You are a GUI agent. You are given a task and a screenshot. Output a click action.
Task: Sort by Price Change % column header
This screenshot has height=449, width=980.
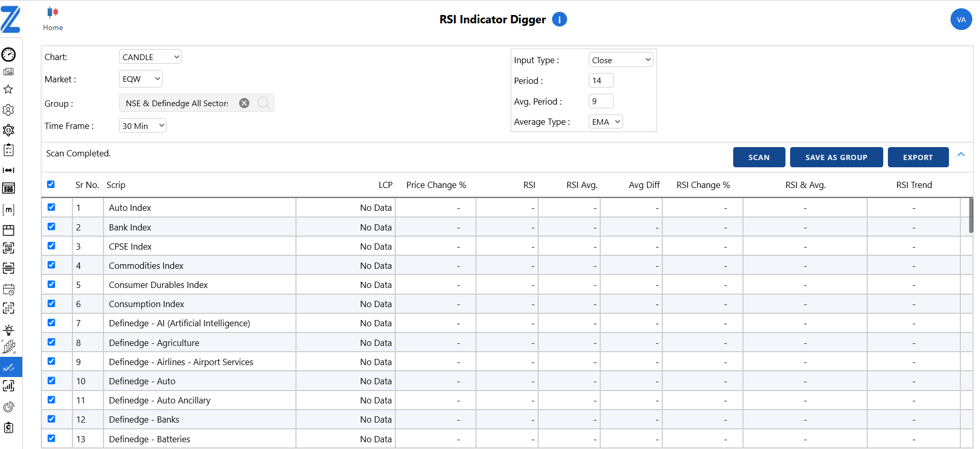pos(436,185)
